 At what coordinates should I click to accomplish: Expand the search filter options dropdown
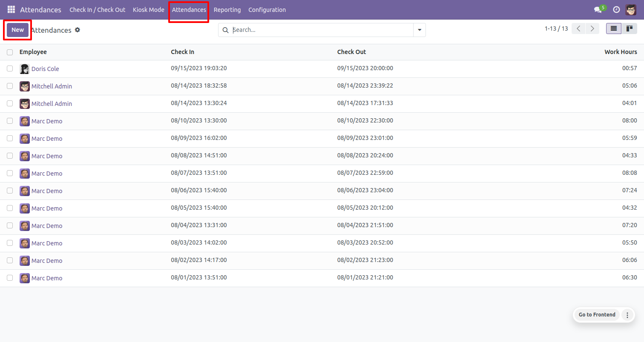pyautogui.click(x=420, y=30)
